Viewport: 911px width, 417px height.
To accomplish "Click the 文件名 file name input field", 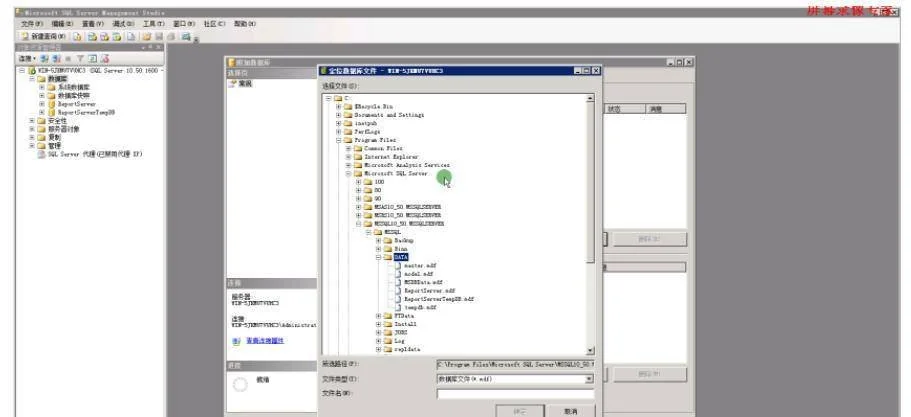I will (x=515, y=393).
